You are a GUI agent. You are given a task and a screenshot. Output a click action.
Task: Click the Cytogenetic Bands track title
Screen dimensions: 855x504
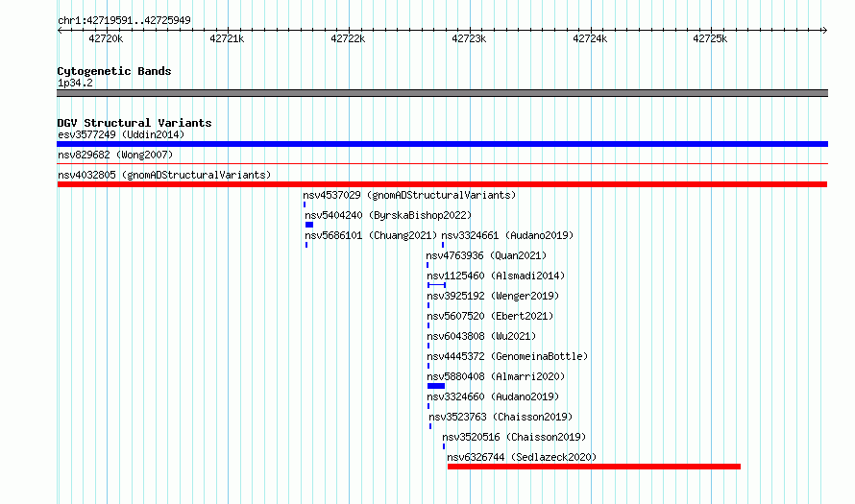click(x=114, y=71)
